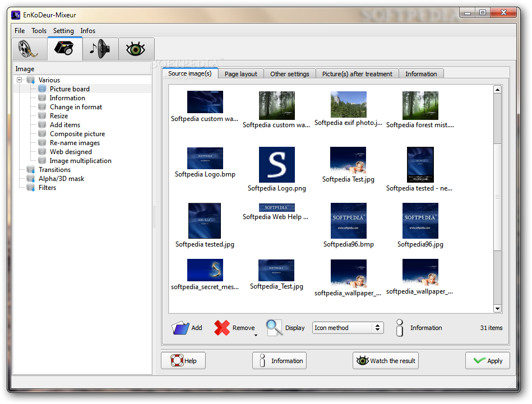Image resolution: width=532 pixels, height=404 pixels.
Task: Click the Help button
Action: [183, 361]
